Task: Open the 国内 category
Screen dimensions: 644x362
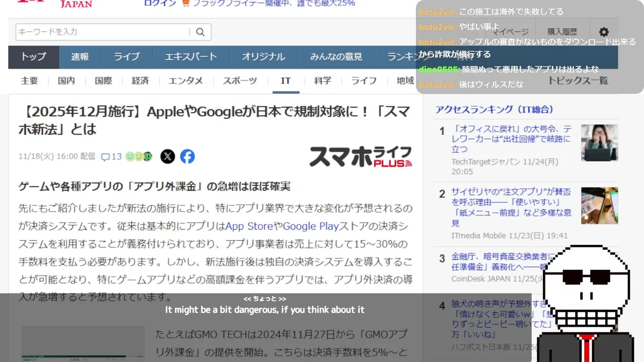Action: pos(66,80)
